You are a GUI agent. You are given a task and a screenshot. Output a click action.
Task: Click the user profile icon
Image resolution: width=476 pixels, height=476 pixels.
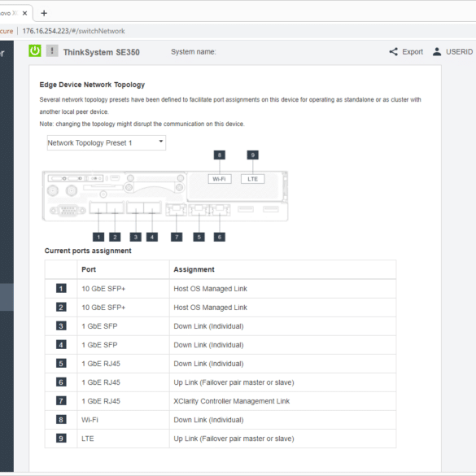437,51
